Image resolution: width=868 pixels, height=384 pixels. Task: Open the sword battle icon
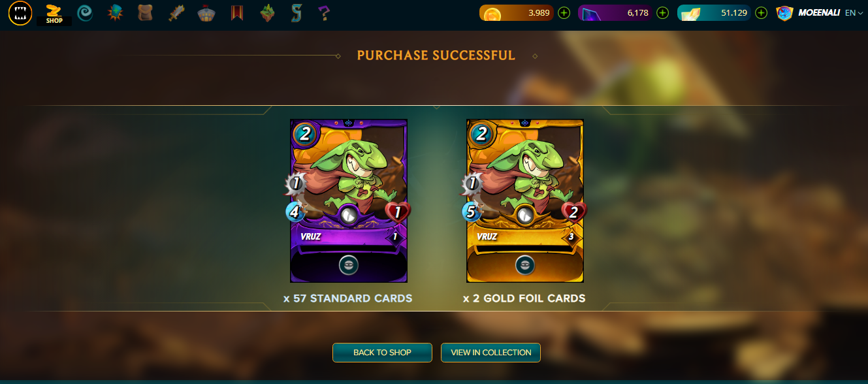tap(176, 12)
